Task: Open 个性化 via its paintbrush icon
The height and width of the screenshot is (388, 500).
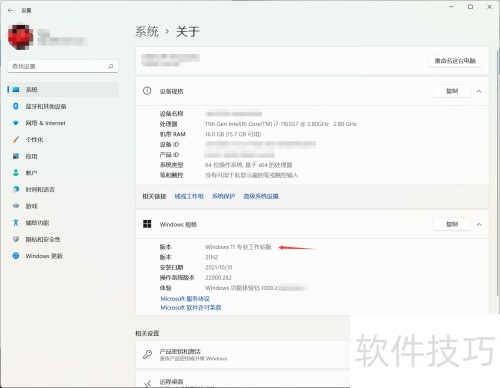Action: coord(16,140)
